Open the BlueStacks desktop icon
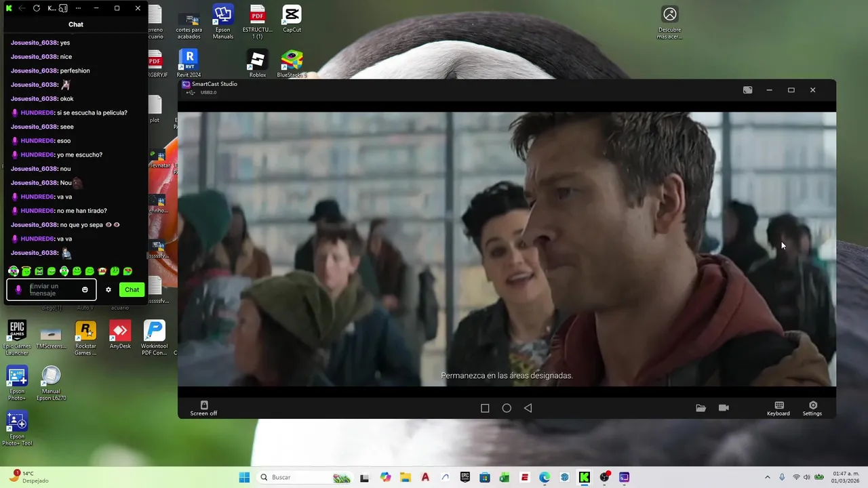Image resolution: width=868 pixels, height=488 pixels. tap(292, 64)
